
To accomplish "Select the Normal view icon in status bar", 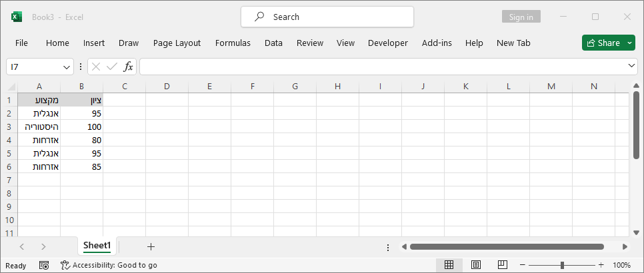I will (x=449, y=265).
